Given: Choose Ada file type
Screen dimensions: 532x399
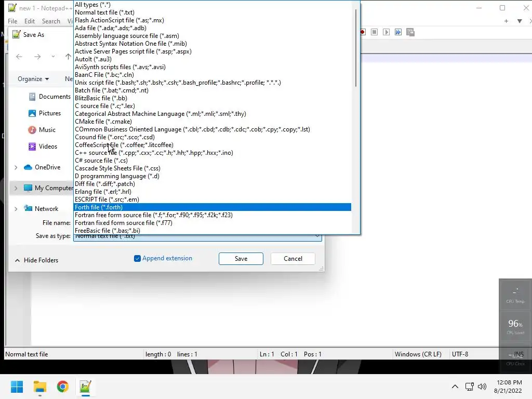Looking at the screenshot, I should [x=212, y=28].
